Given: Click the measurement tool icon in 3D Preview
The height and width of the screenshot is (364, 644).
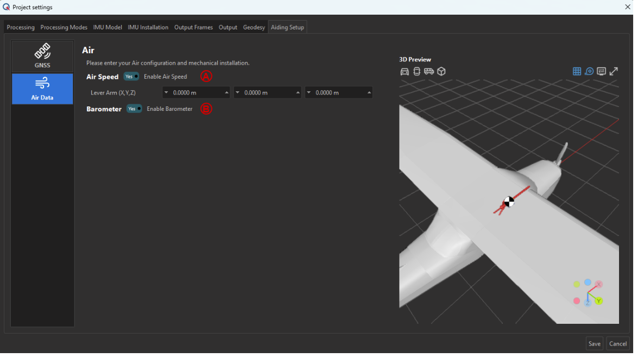Looking at the screenshot, I should tap(589, 71).
